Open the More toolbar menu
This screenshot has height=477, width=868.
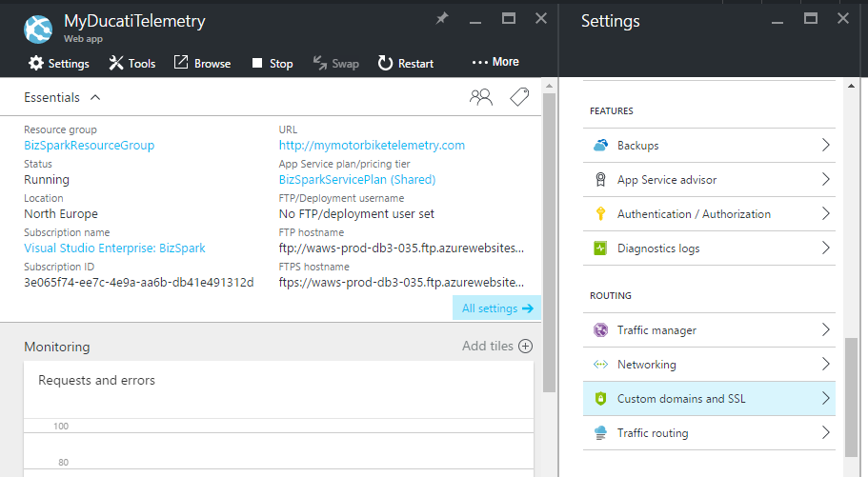pos(495,62)
